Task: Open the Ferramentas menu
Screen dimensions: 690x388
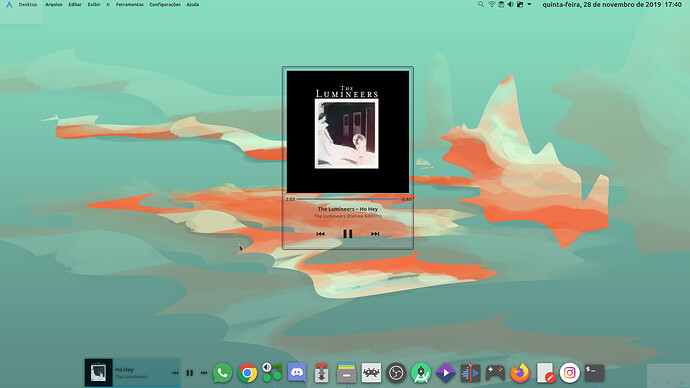Action: pyautogui.click(x=130, y=4)
